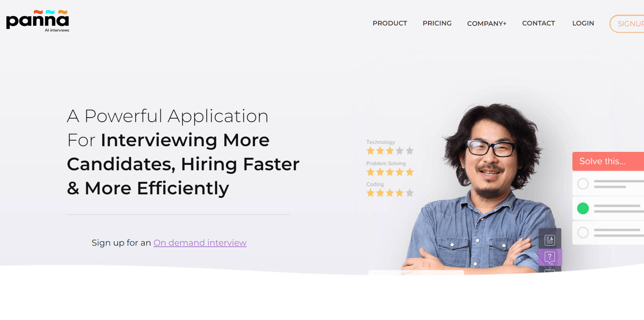Viewport: 644px width, 320px height.
Task: Select the third empty radio option
Action: point(583,233)
